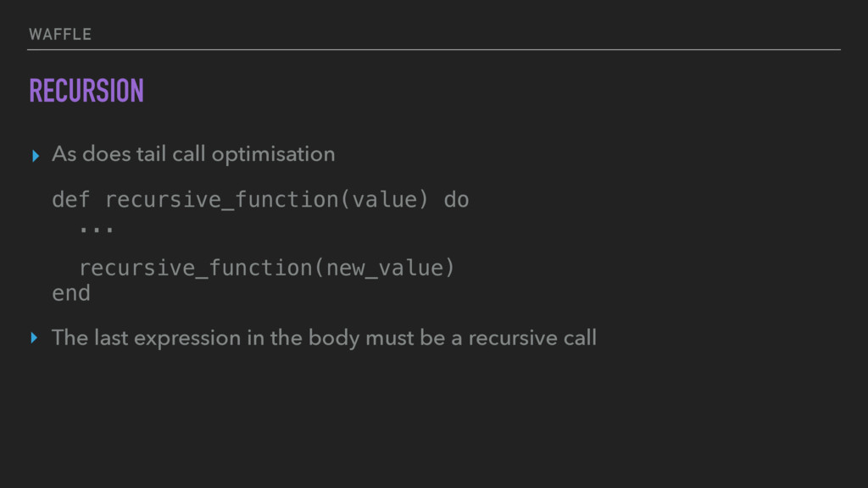
Task: Click the blue arrow bullet before 'As does'
Action: click(36, 156)
